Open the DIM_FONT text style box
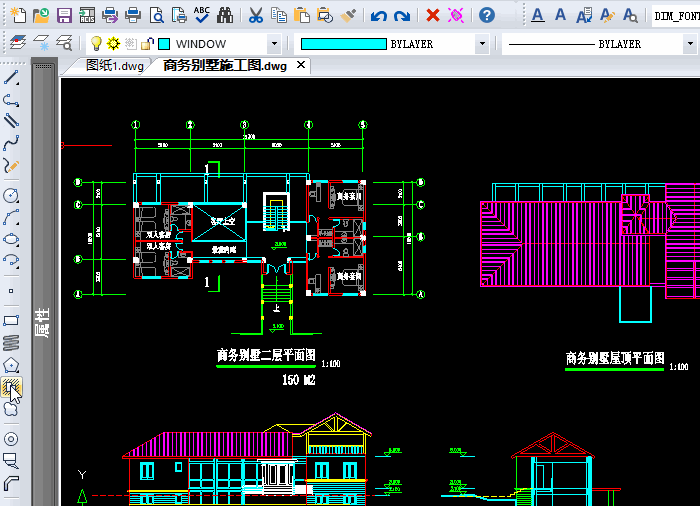This screenshot has width=700, height=506. [x=676, y=16]
